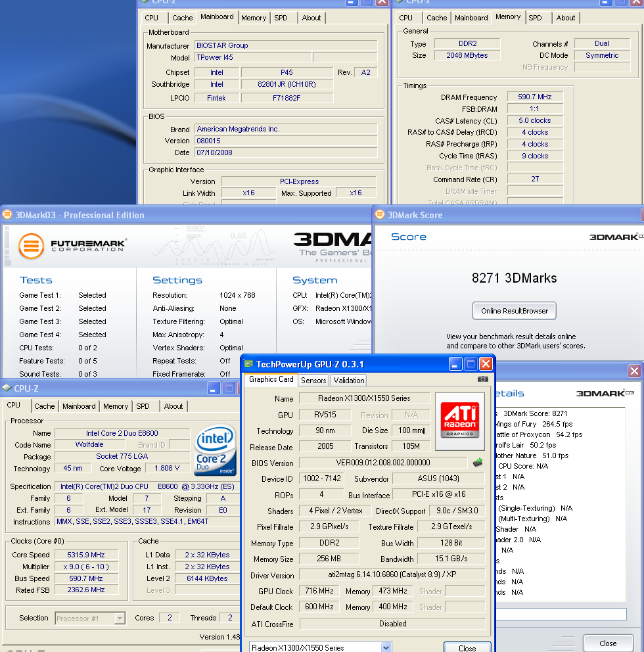The image size is (644, 652).
Task: Open About tab in Memory CPU-Z window
Action: [566, 18]
